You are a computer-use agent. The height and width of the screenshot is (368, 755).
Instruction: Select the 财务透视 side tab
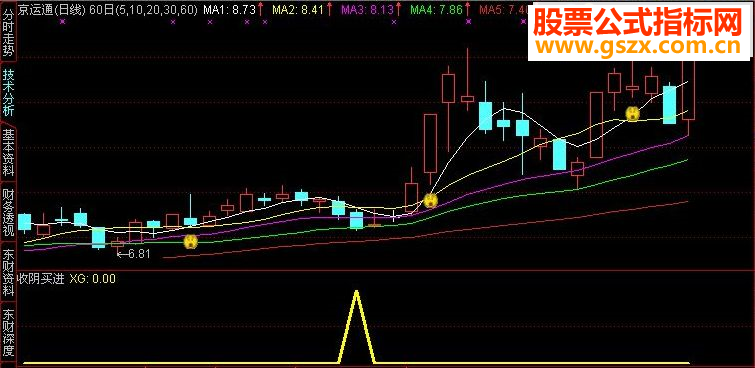(x=8, y=212)
